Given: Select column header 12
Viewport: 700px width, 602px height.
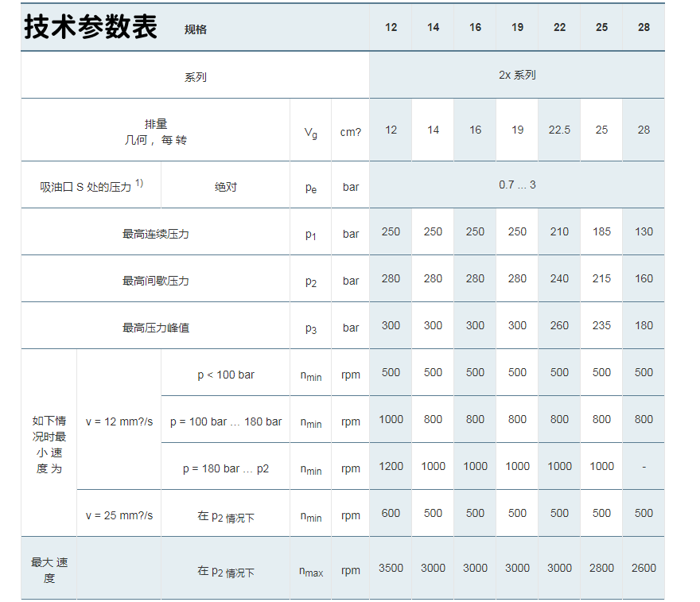Looking at the screenshot, I should (x=390, y=26).
